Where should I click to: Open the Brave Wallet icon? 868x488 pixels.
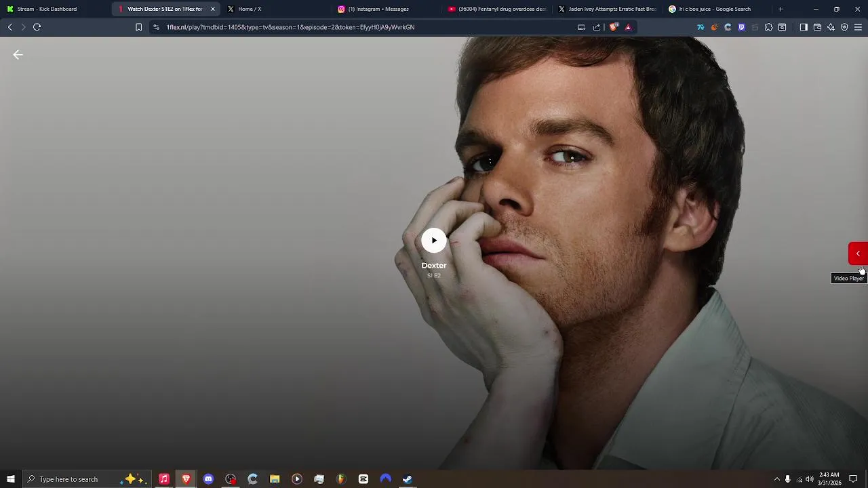(817, 27)
